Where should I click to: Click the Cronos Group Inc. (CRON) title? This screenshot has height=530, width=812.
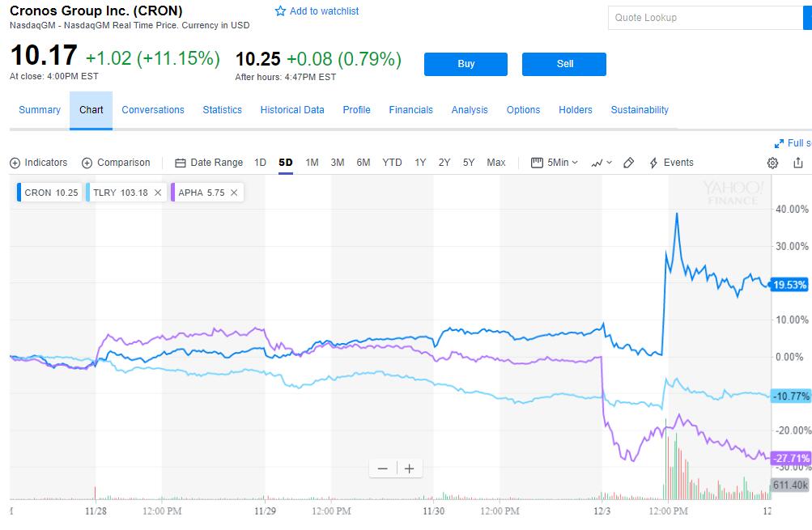tap(96, 11)
